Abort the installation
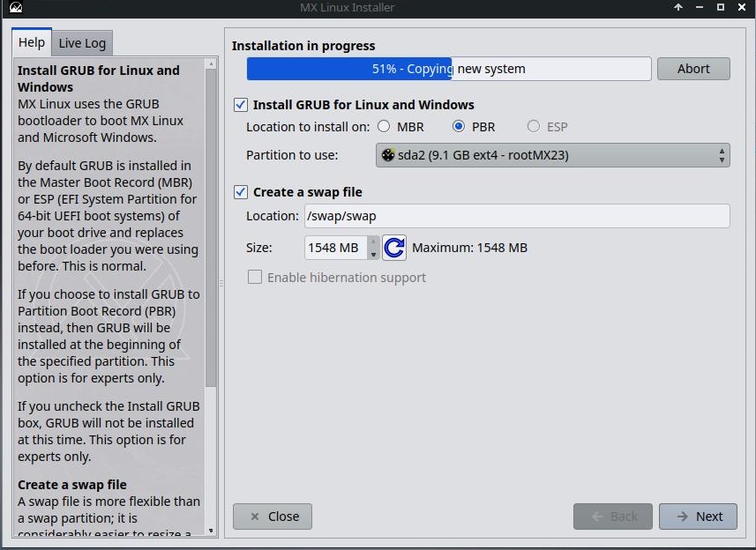The image size is (756, 550). pos(693,69)
